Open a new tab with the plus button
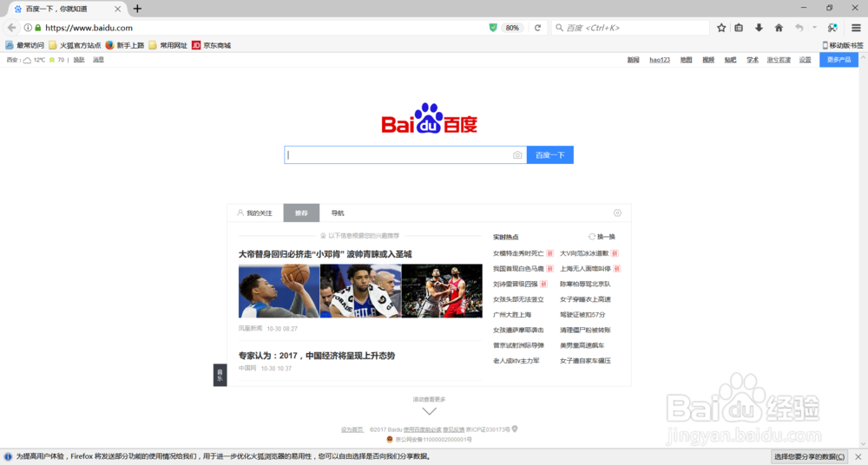 137,9
